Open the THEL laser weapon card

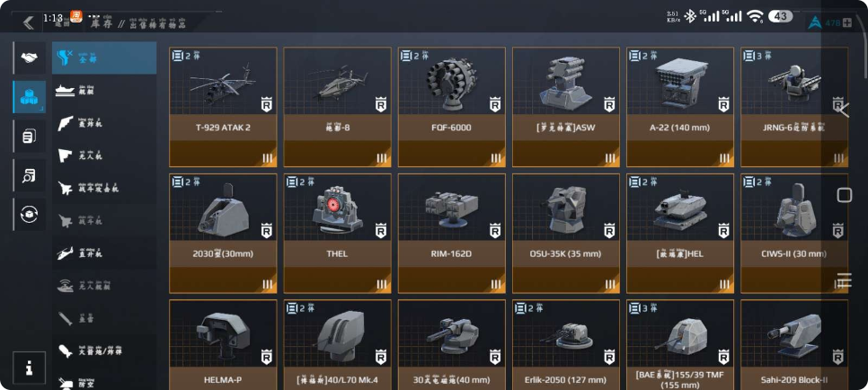337,234
